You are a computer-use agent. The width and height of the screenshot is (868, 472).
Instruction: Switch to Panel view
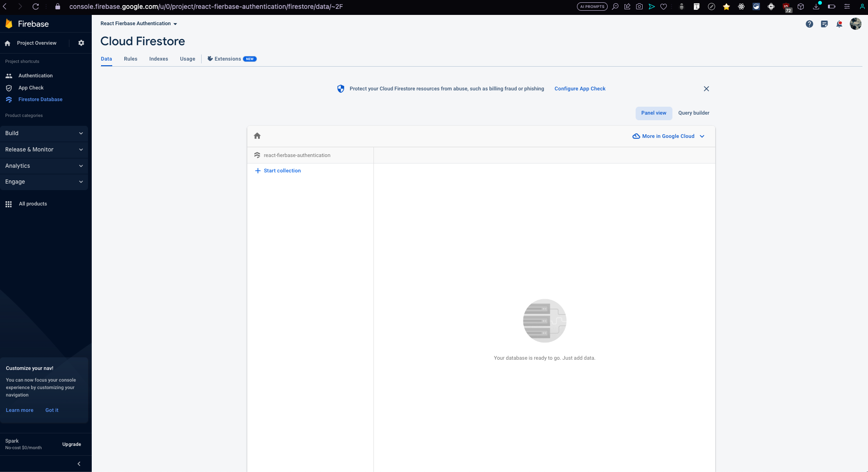653,113
